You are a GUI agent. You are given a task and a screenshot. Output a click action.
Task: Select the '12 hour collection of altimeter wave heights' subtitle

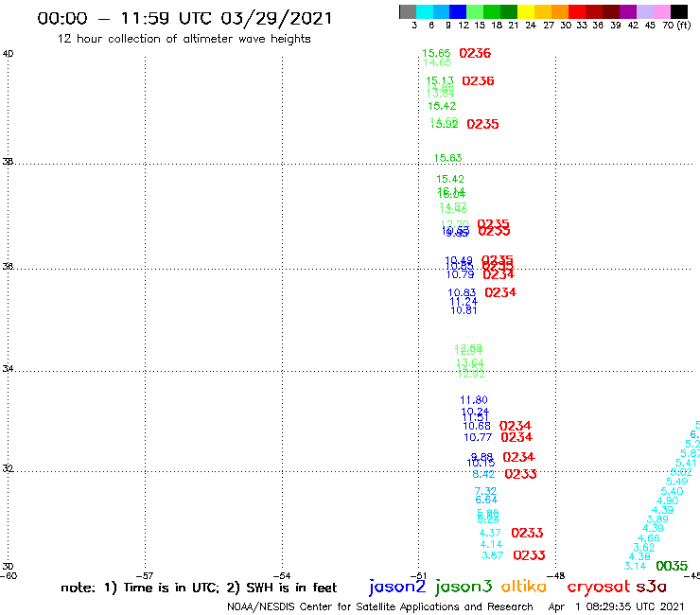pyautogui.click(x=184, y=39)
